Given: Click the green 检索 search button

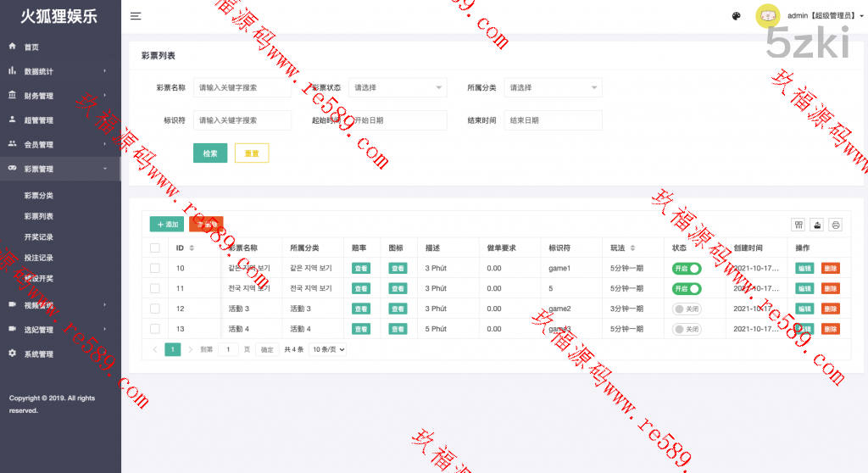Looking at the screenshot, I should click(210, 153).
